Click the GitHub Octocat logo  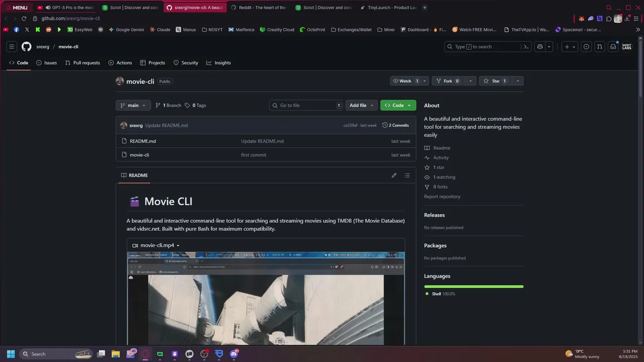26,47
